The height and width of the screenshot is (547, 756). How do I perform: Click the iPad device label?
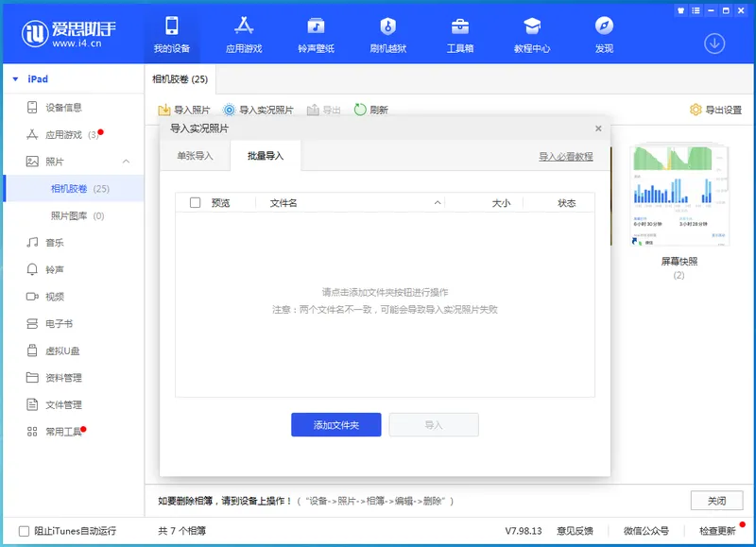38,79
